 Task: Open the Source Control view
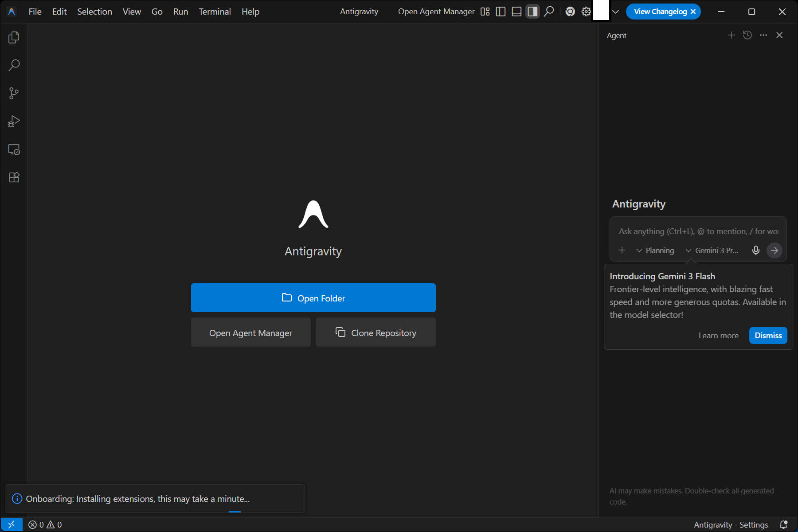[14, 94]
